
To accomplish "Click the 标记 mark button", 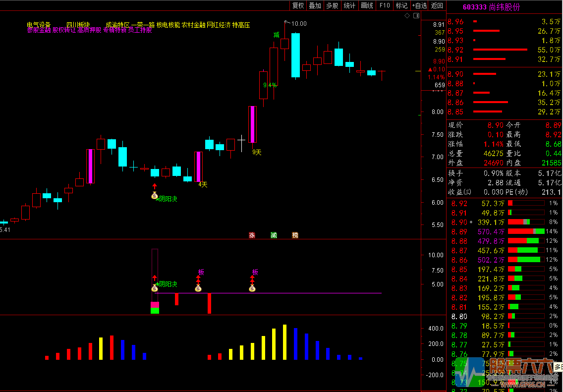I will click(x=401, y=5).
